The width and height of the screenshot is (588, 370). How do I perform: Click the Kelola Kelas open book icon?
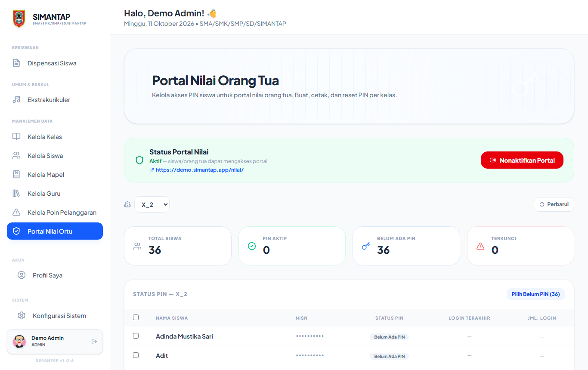(16, 137)
